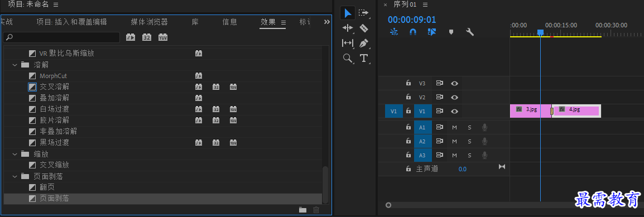
Task: Select the 胶片溶解 transition
Action: [54, 120]
